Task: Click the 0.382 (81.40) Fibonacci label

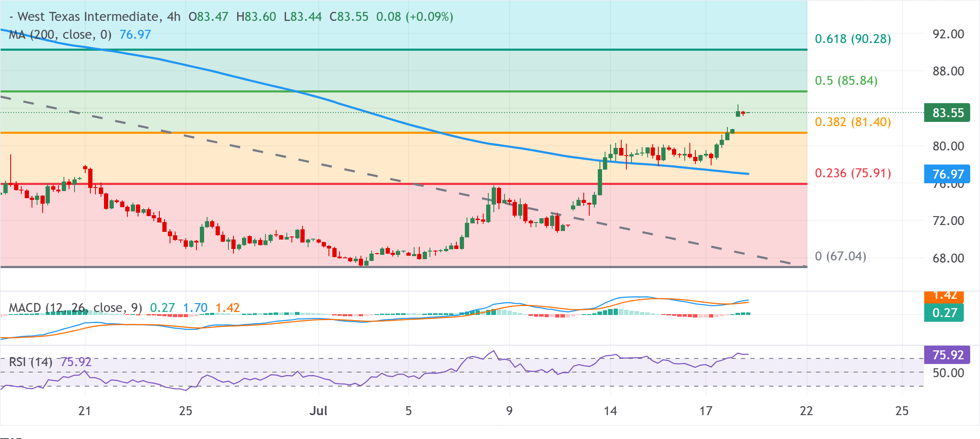Action: coord(853,122)
